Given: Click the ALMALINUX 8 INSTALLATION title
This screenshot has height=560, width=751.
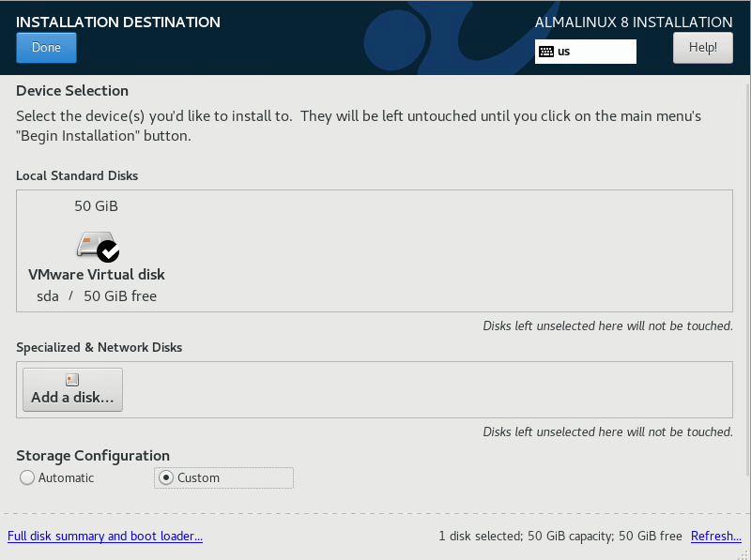Looking at the screenshot, I should tap(634, 22).
